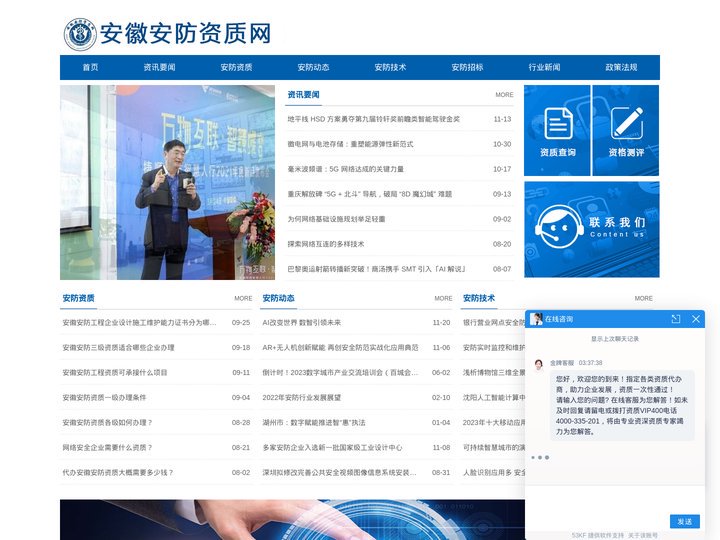Open 倒计时！2023数字城市产业交流培训会 article
The image size is (720, 540).
point(340,373)
